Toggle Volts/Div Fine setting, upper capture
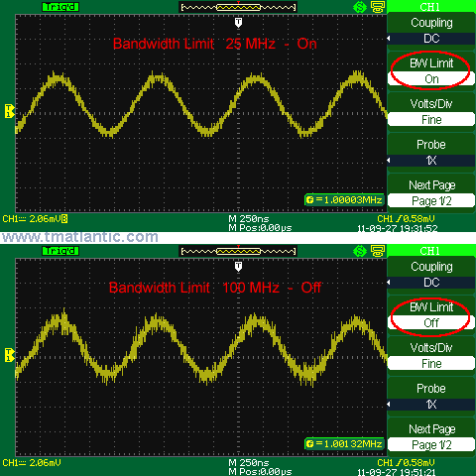 [x=431, y=120]
